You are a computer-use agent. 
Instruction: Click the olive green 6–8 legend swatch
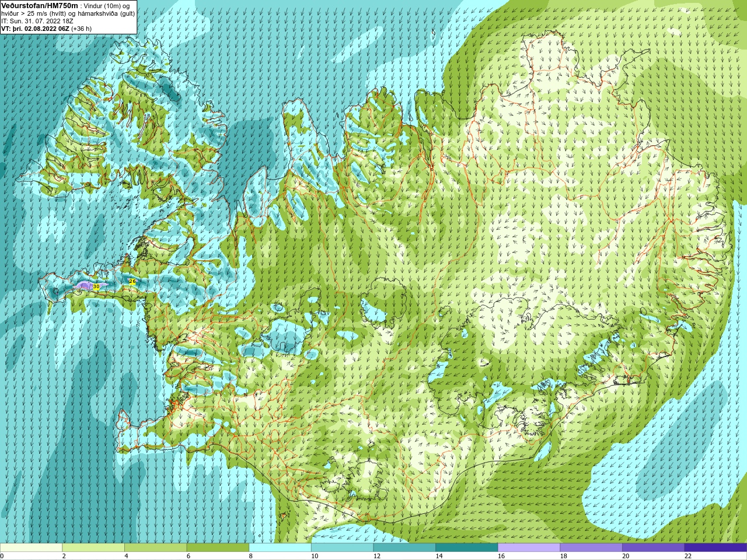tap(218, 547)
